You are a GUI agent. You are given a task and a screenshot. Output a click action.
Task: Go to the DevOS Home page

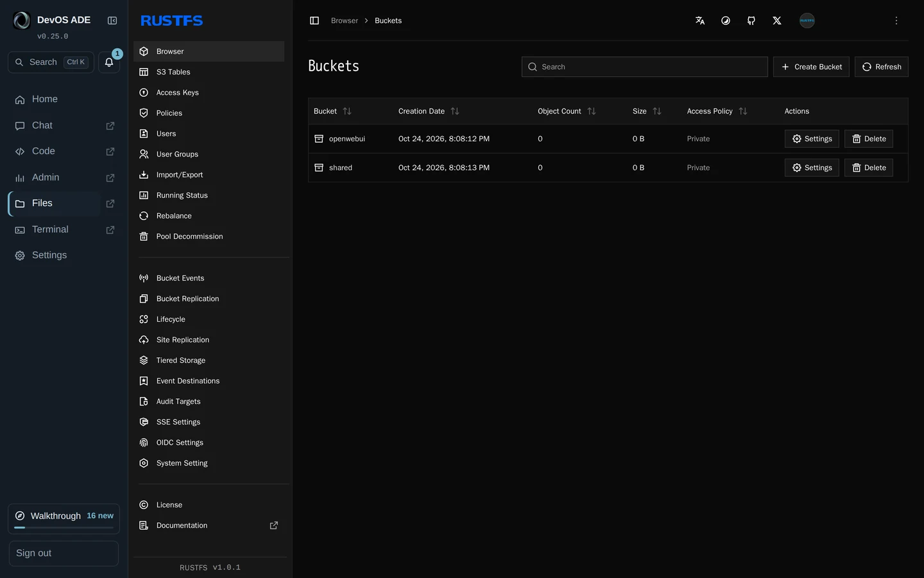pos(64,100)
